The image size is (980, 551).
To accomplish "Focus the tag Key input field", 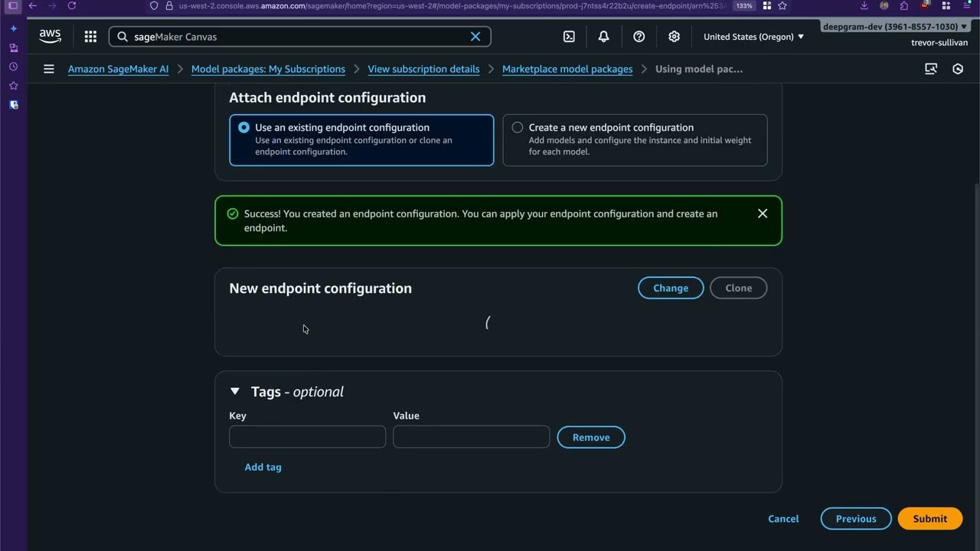I will (307, 436).
